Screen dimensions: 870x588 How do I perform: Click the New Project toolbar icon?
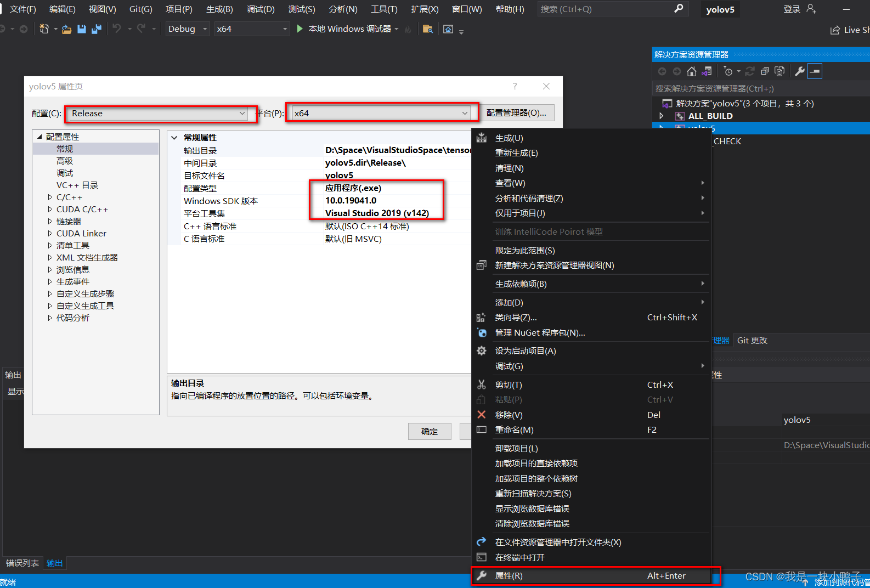[x=44, y=29]
